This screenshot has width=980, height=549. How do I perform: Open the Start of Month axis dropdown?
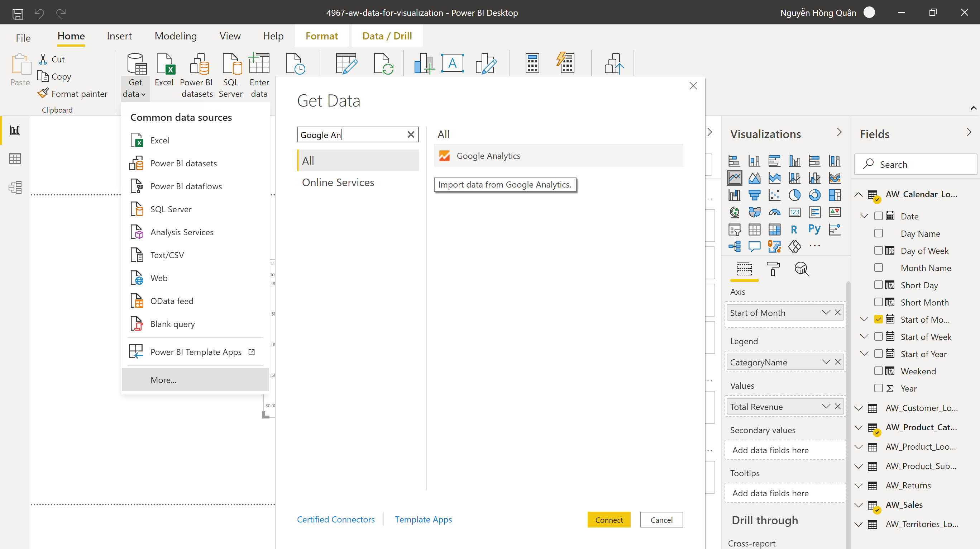pos(826,312)
